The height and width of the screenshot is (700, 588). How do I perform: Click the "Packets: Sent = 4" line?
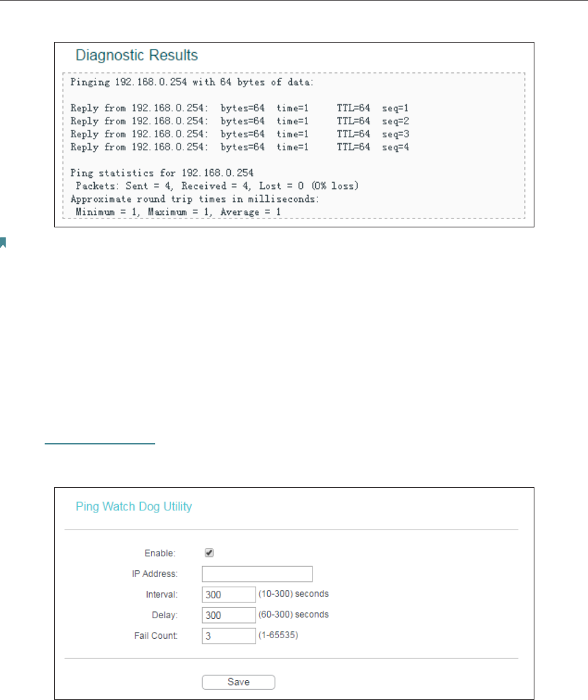[217, 185]
